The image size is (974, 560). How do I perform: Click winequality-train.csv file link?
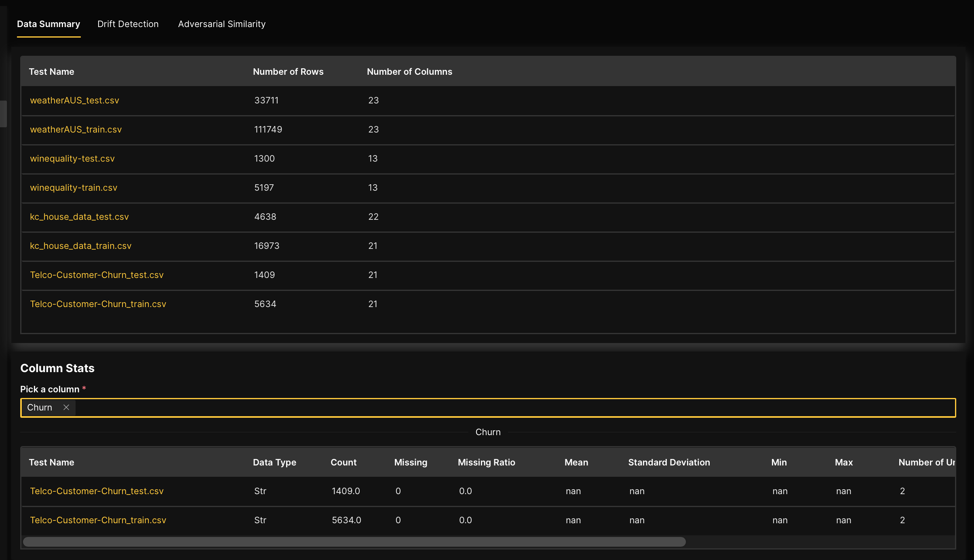[74, 187]
